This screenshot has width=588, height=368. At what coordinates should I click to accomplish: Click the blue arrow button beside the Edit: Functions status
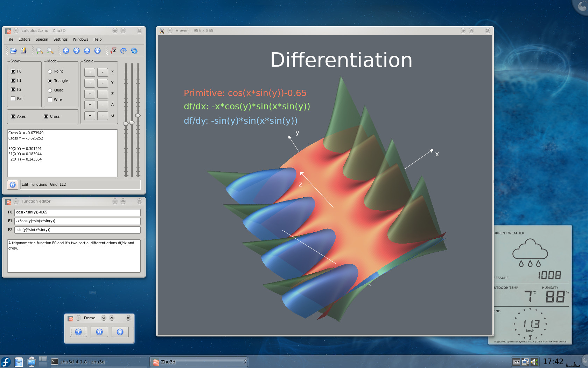click(13, 185)
